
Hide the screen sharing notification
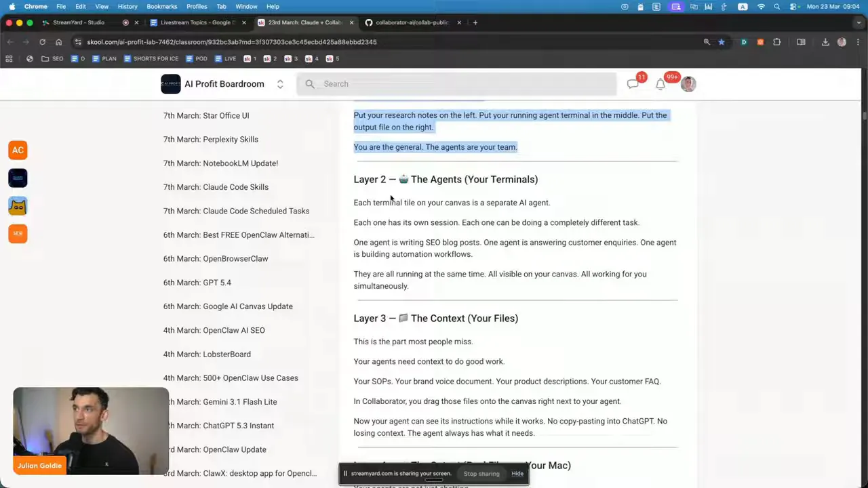pos(517,474)
